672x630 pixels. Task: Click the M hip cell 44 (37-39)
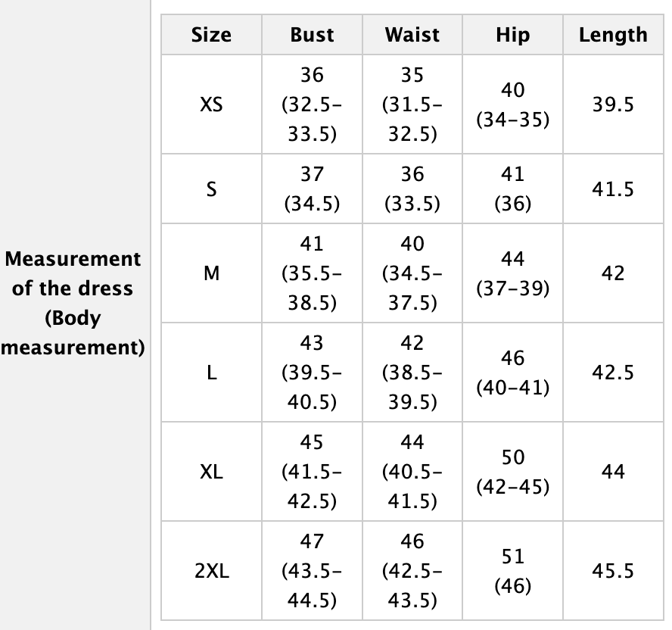[512, 273]
